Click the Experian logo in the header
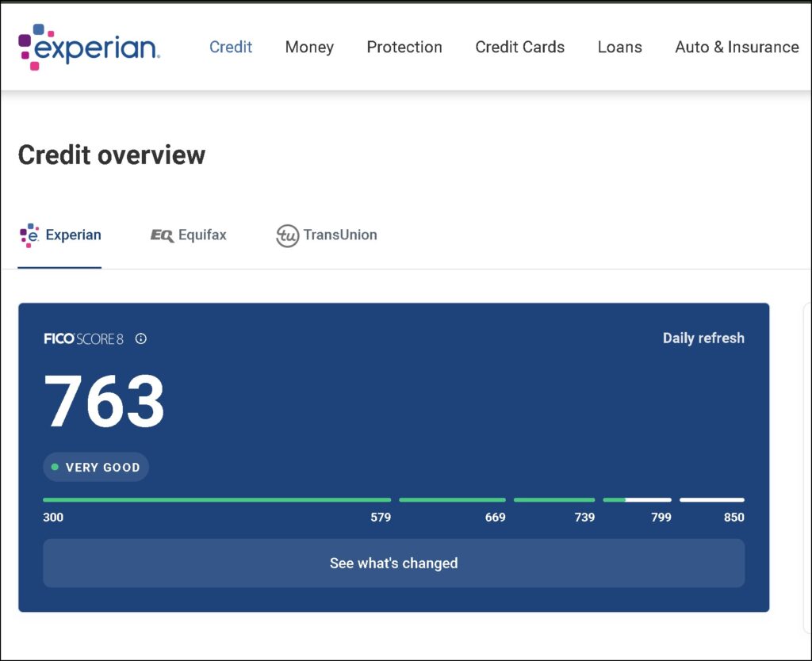 (x=89, y=47)
